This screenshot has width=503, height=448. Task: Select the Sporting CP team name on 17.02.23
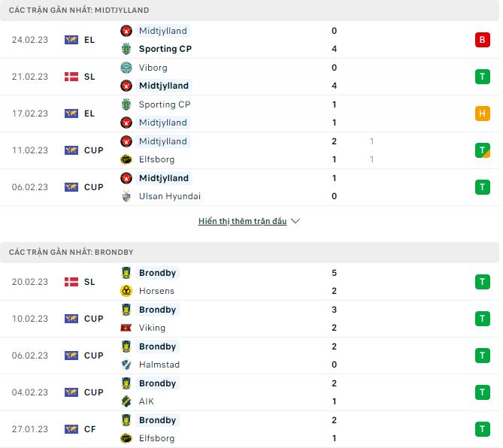(165, 104)
